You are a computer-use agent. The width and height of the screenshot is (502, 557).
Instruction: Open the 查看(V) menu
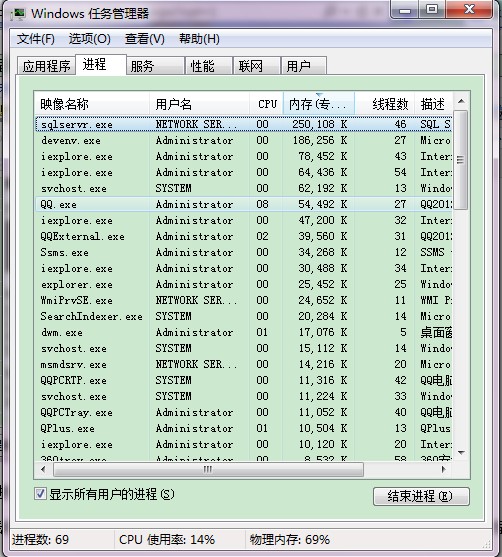(x=145, y=38)
